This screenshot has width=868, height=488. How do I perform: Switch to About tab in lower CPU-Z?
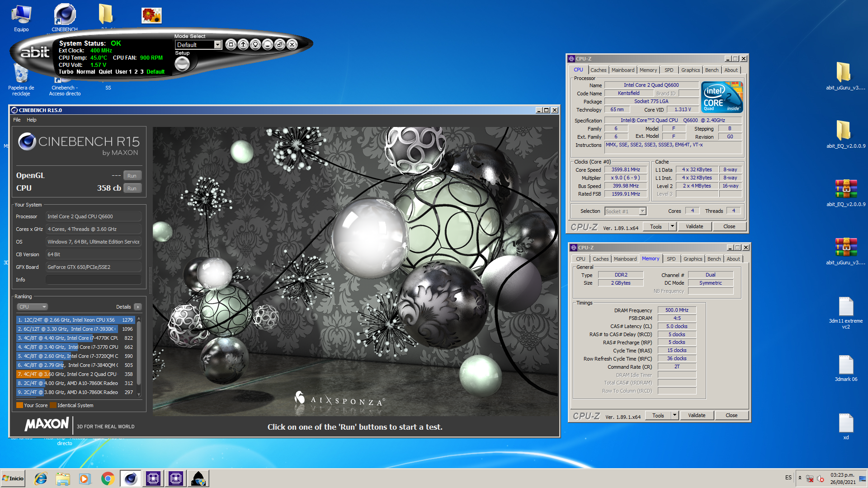[x=733, y=259]
